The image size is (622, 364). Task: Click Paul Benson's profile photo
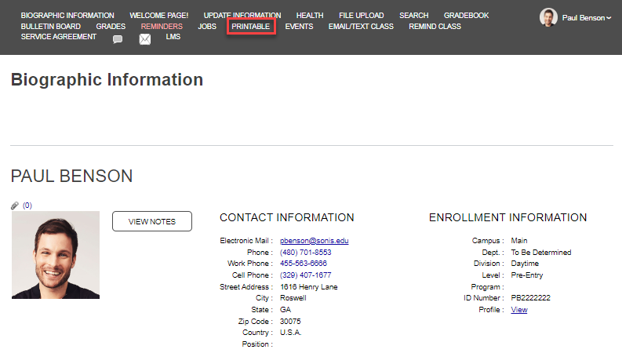[56, 255]
